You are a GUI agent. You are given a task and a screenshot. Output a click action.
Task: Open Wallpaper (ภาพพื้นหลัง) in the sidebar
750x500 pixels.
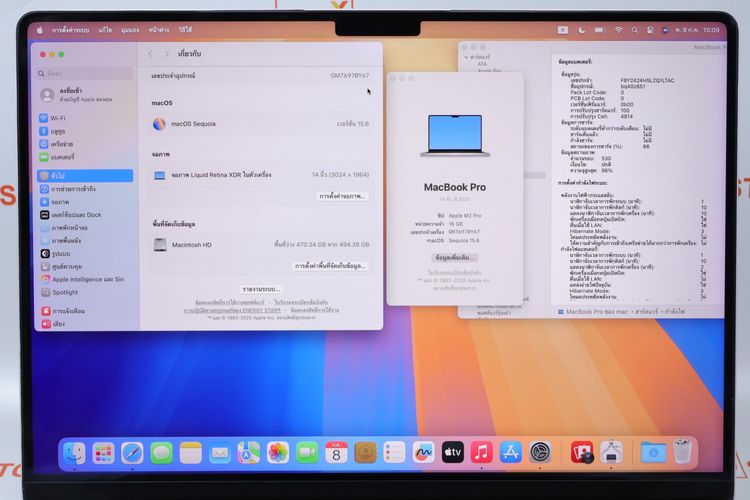pos(61,241)
